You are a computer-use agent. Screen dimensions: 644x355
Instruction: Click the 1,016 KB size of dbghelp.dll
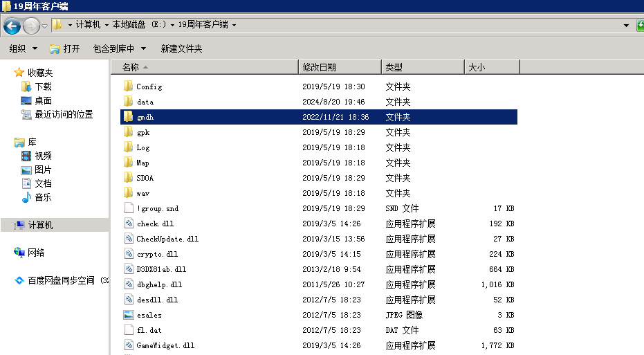(497, 284)
